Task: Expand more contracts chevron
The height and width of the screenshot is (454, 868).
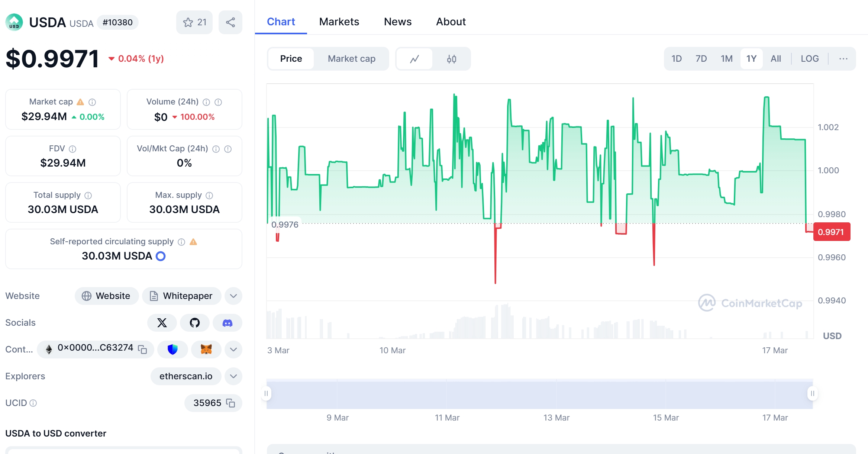Action: [233, 350]
